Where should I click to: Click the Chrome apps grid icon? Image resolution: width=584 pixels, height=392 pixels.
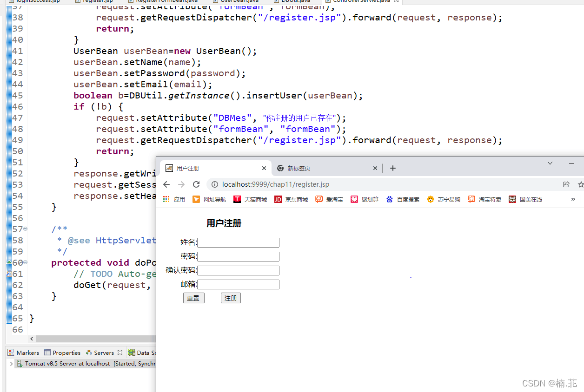pos(166,199)
